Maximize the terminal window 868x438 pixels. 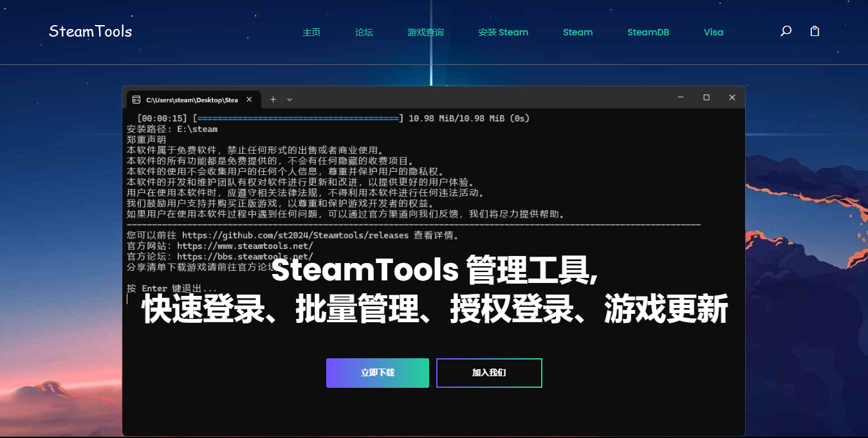(x=706, y=98)
